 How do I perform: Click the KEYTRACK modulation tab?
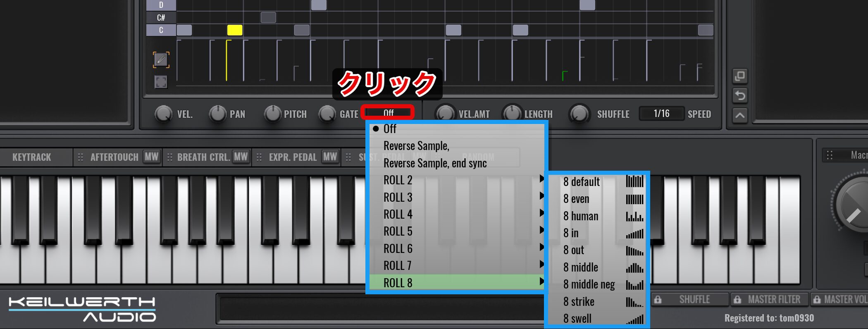32,157
